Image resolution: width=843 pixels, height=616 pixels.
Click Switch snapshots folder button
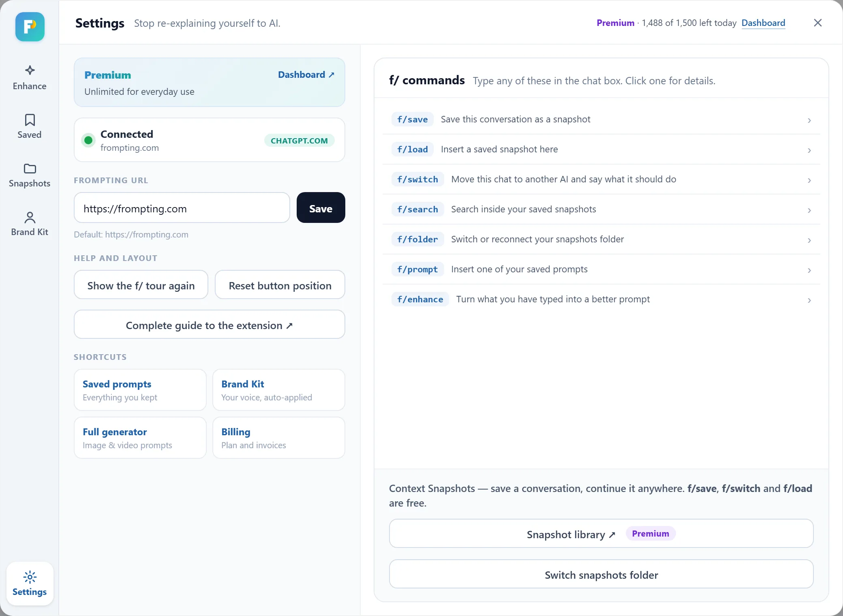pyautogui.click(x=601, y=574)
